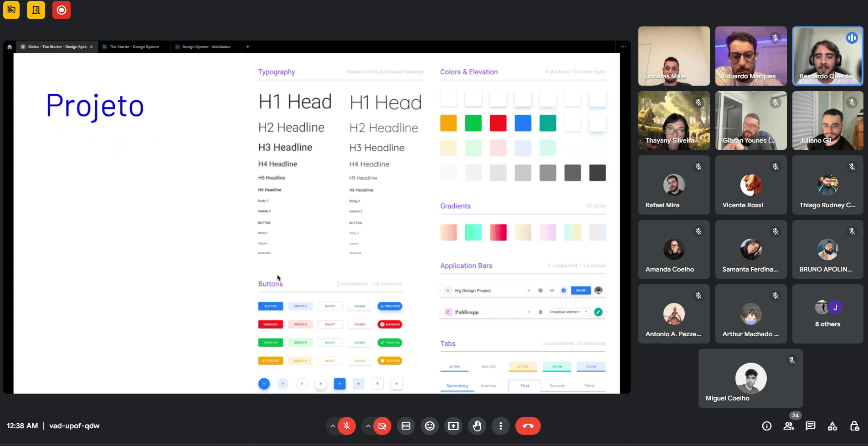The width and height of the screenshot is (868, 446).
Task: Click the Projeto title text
Action: click(95, 107)
